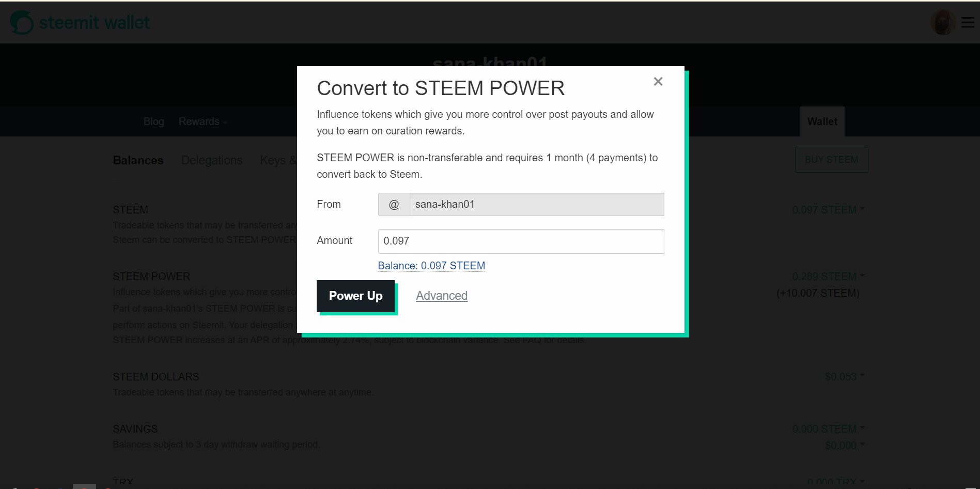Viewport: 980px width, 489px height.
Task: Dismiss the dialog with the X icon
Action: (x=658, y=81)
